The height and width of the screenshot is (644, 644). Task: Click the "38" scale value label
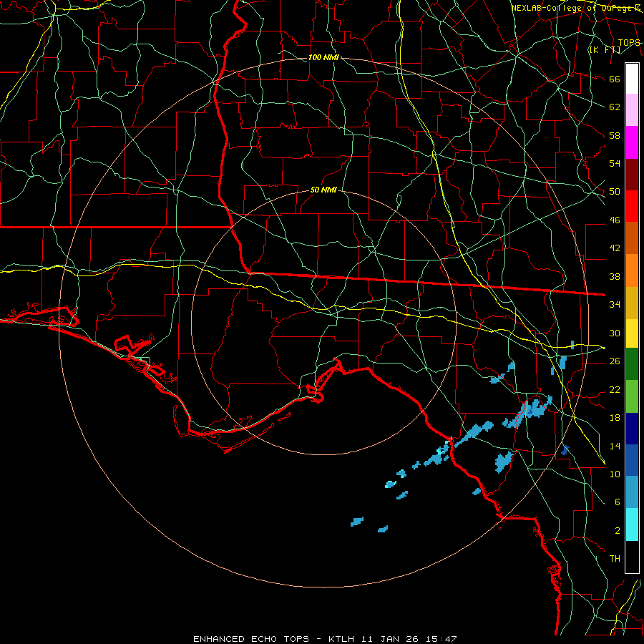(615, 276)
